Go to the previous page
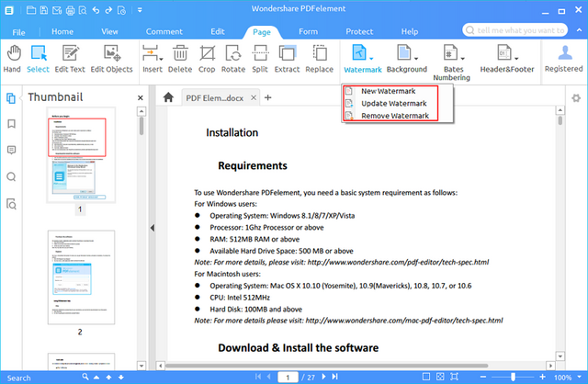Screen dimensions: 588x384 269,377
